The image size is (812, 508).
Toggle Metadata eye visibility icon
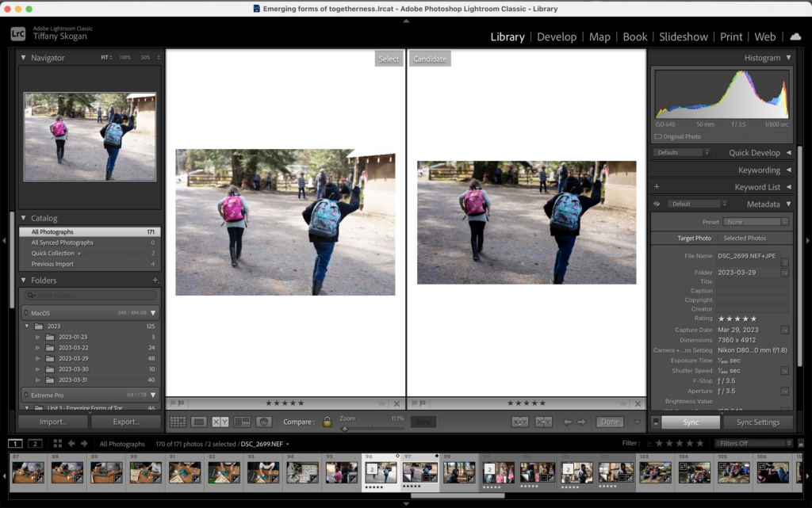657,204
